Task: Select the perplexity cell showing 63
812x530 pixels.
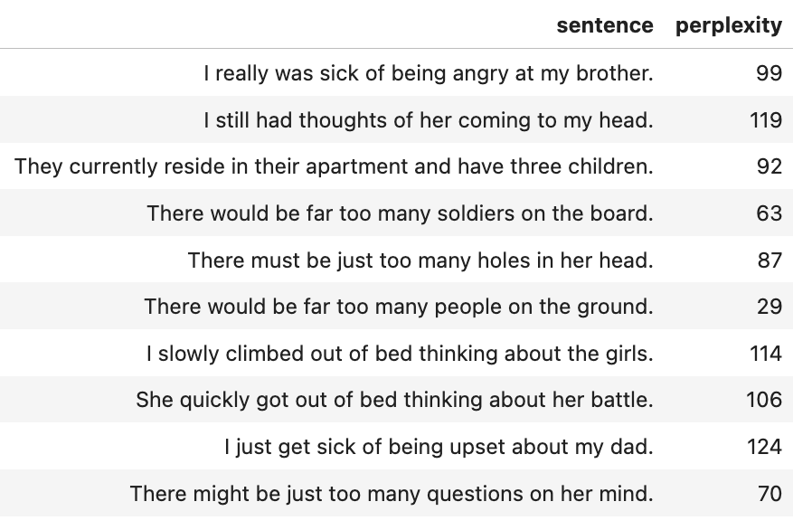Action: coord(769,213)
